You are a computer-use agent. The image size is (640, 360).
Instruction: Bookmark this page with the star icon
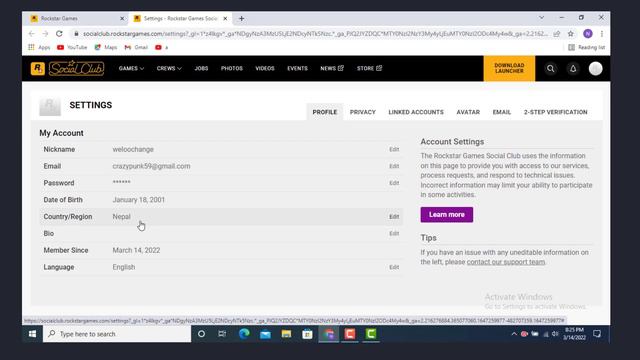[571, 34]
